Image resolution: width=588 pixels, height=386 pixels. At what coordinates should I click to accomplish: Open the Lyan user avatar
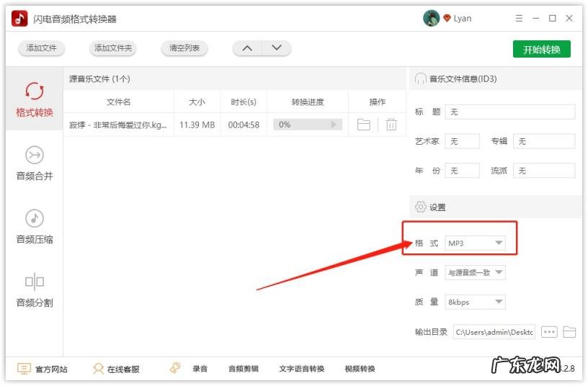coord(431,18)
